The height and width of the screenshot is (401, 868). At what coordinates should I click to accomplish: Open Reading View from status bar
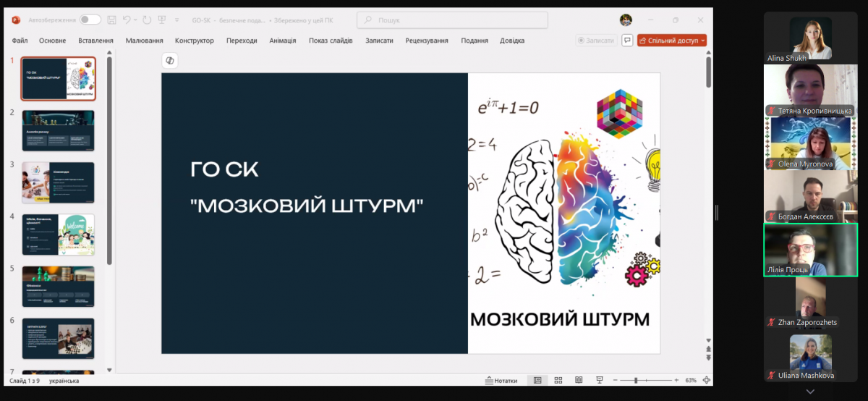point(578,380)
